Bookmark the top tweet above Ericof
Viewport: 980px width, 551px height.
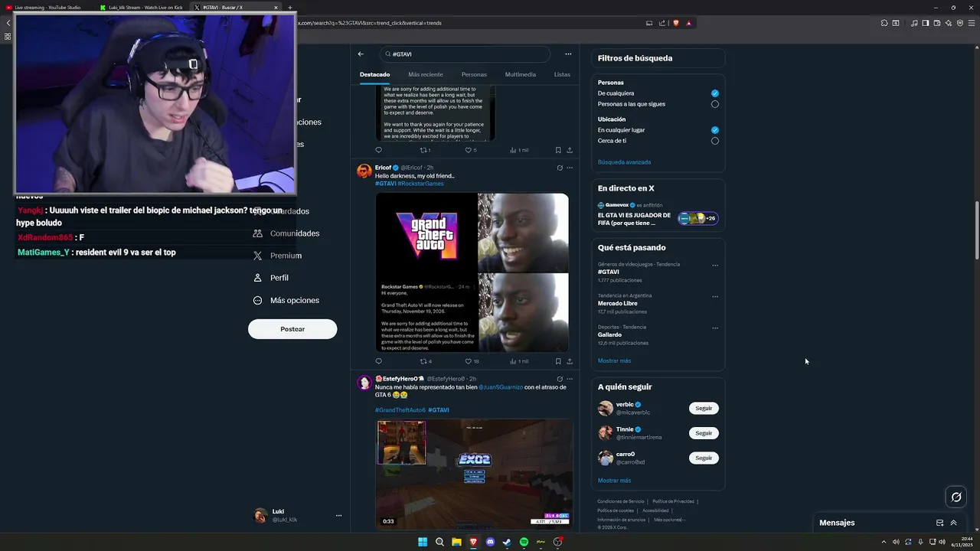[558, 150]
